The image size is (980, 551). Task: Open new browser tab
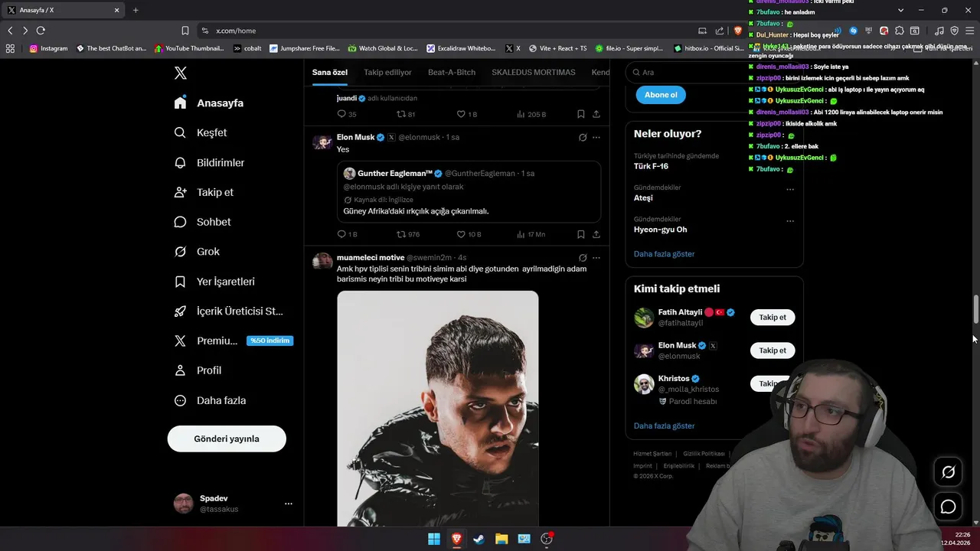tap(136, 10)
